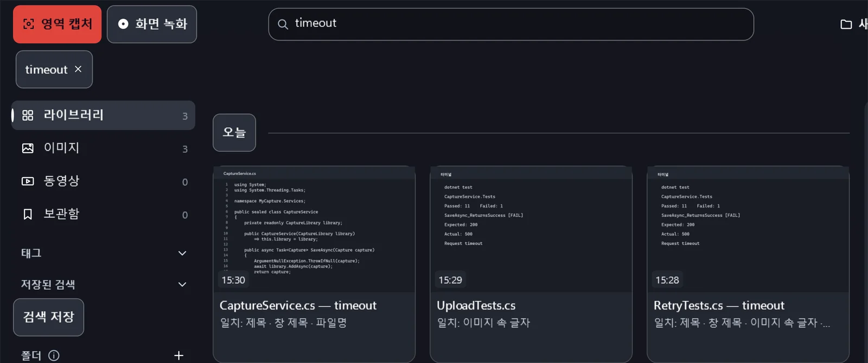Screen dimensions: 868x363
Task: Open the 보관함 archive section
Action: [x=103, y=214]
